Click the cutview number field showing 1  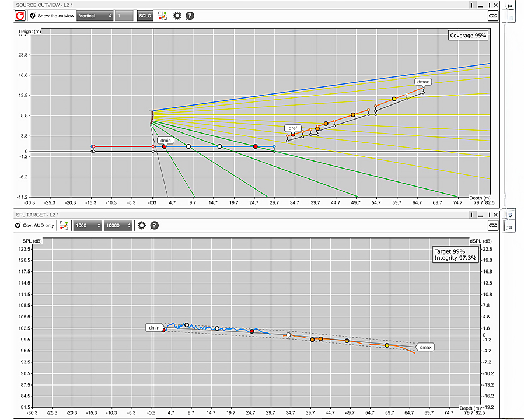tap(124, 16)
